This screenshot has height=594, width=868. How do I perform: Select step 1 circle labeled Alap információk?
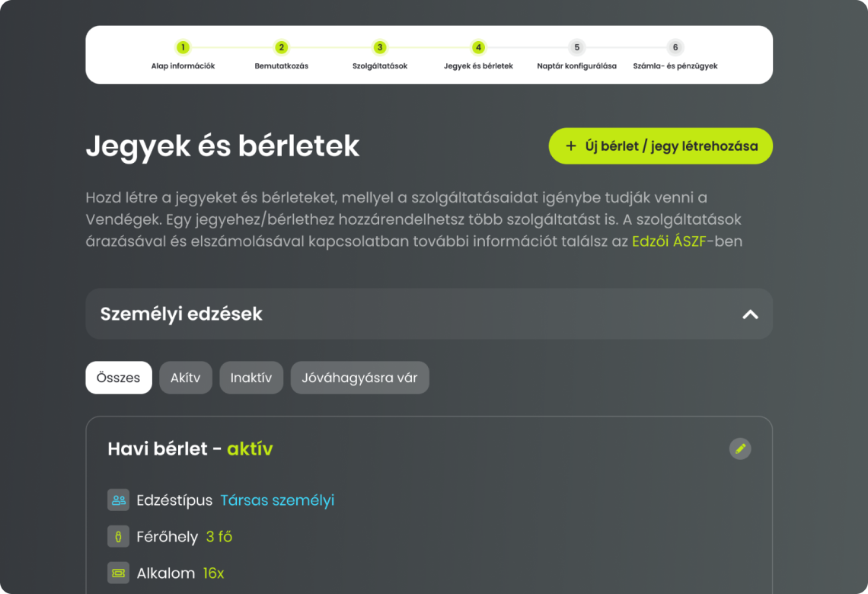183,46
